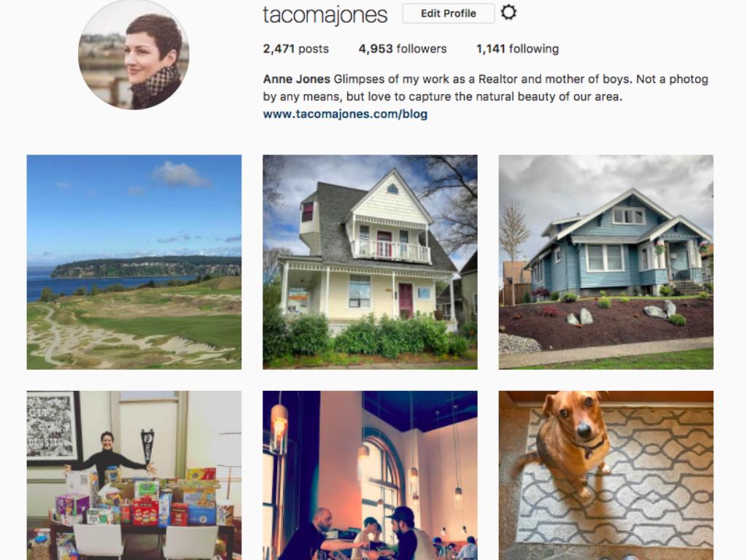The image size is (747, 560).
Task: Open the round profile picture
Action: [x=133, y=54]
